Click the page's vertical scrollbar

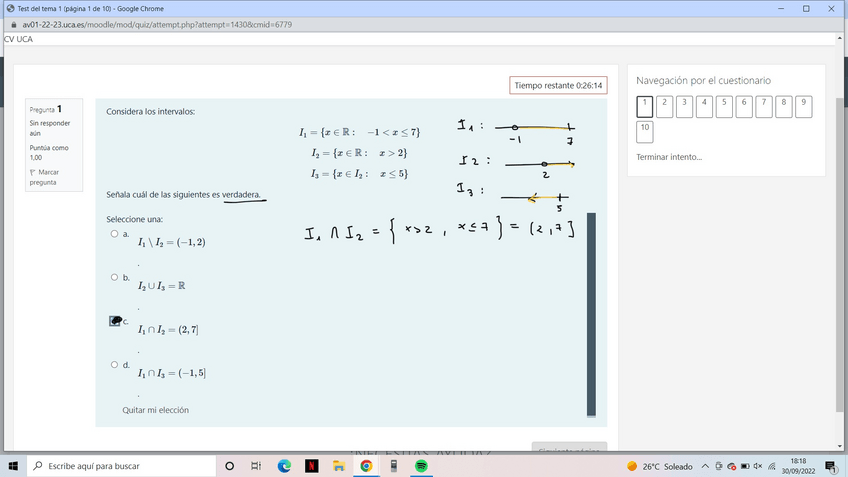click(839, 250)
